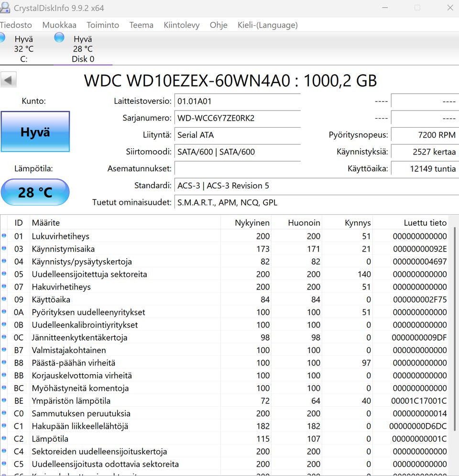459x476 pixels.
Task: Click status dot of Ympäristön lämpötila row
Action: click(4, 400)
